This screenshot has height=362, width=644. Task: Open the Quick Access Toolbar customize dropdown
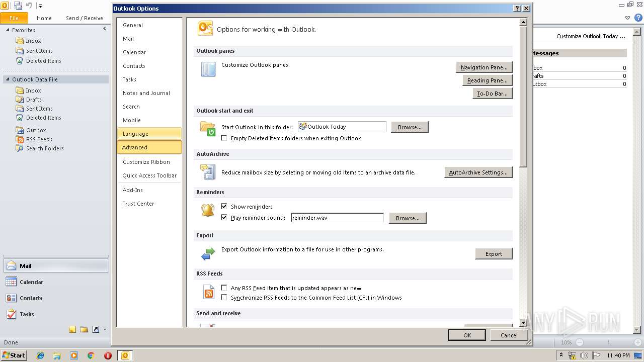click(x=40, y=6)
